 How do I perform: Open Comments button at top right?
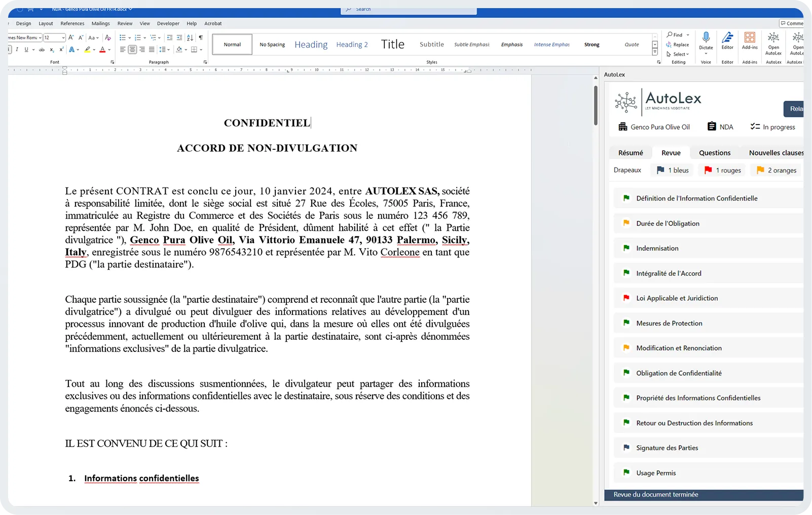pos(791,23)
